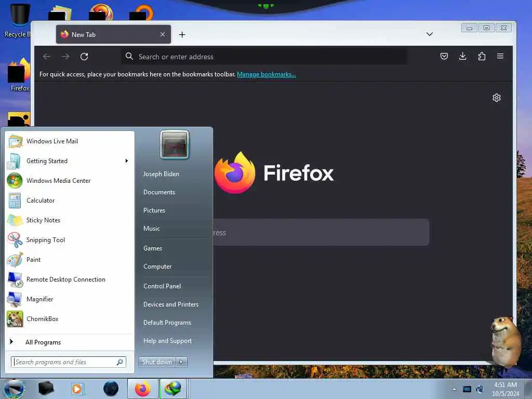Open the Firefox downloads panel
Screen dimensions: 532x399
(x=462, y=56)
